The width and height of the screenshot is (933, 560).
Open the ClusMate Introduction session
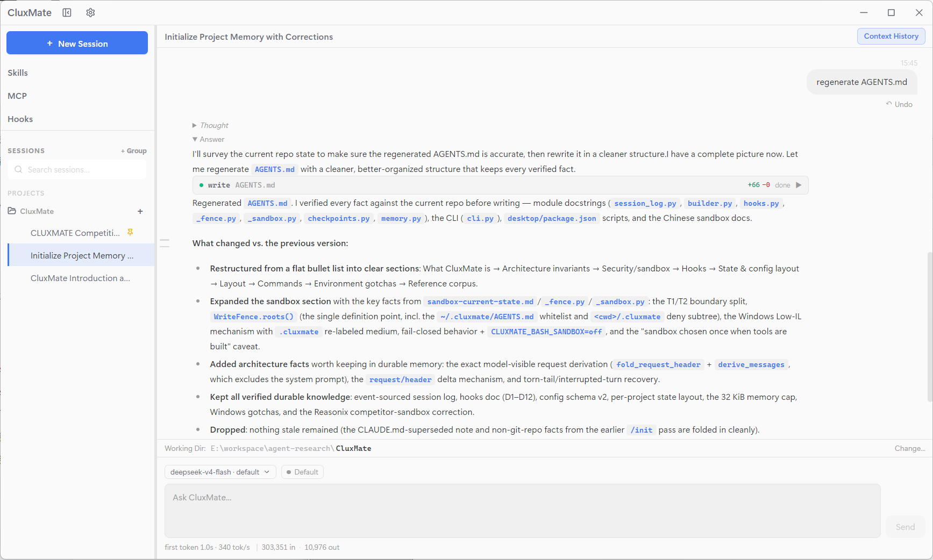(81, 278)
